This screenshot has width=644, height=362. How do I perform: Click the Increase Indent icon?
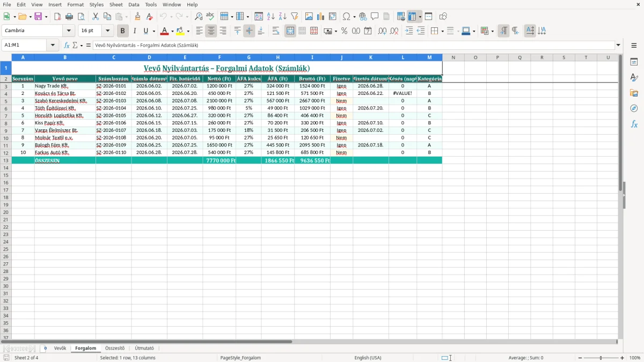(409, 31)
